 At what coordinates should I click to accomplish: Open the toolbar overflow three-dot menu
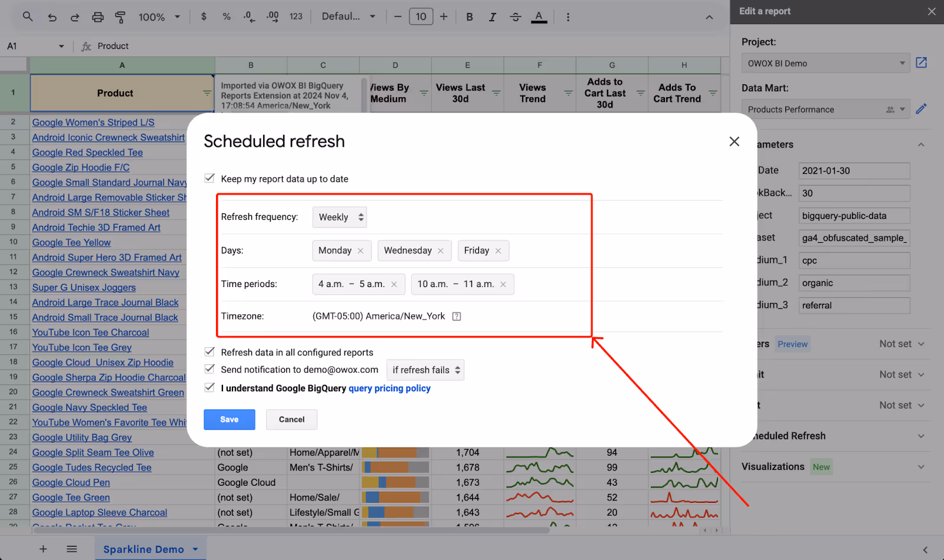pyautogui.click(x=568, y=17)
